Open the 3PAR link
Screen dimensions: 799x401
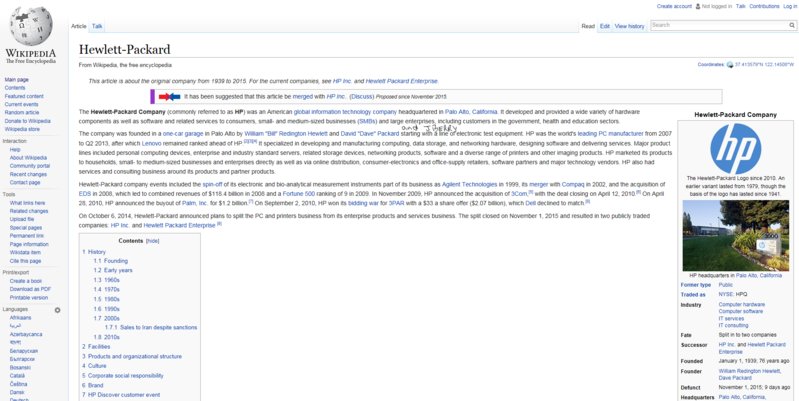coord(396,203)
